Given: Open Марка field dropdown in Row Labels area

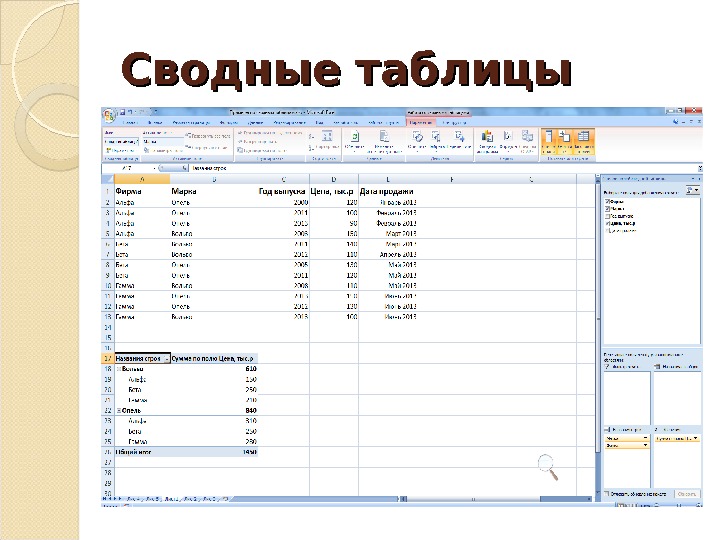Looking at the screenshot, I should 645,439.
